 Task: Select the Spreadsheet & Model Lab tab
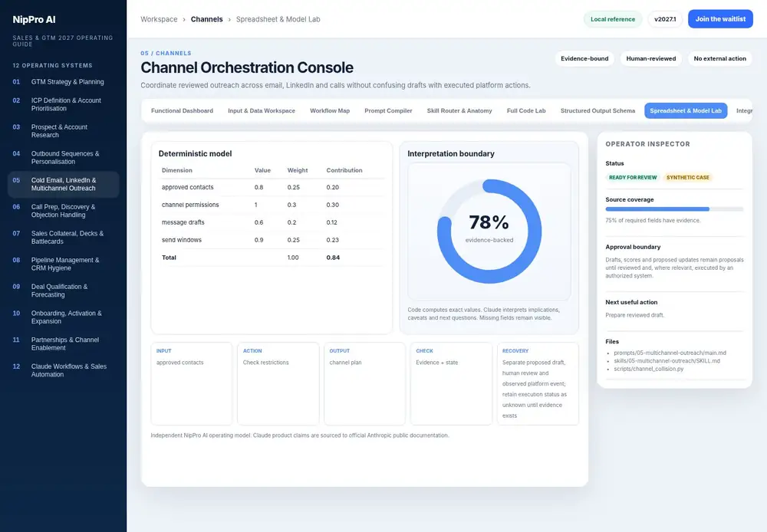click(685, 110)
